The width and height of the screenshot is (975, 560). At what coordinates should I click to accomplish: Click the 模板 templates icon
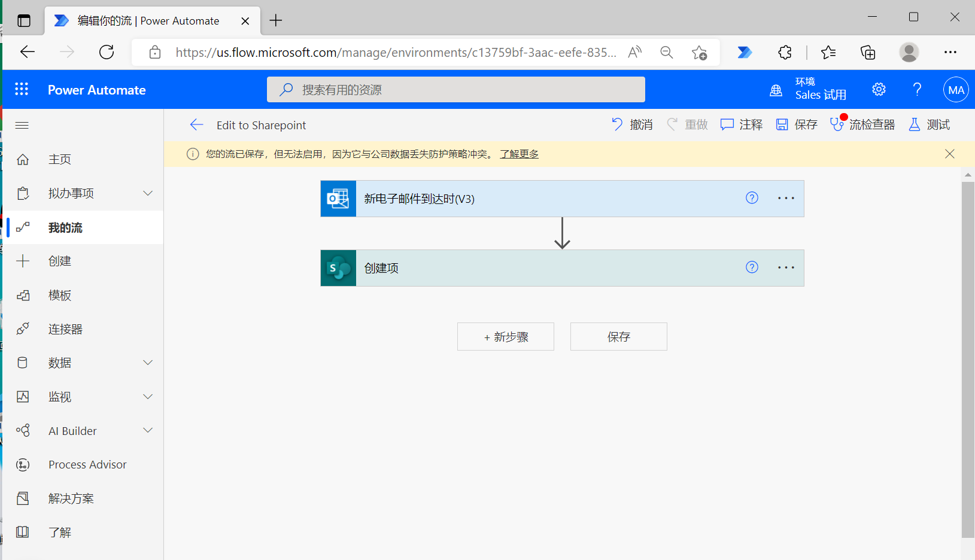[x=23, y=295]
